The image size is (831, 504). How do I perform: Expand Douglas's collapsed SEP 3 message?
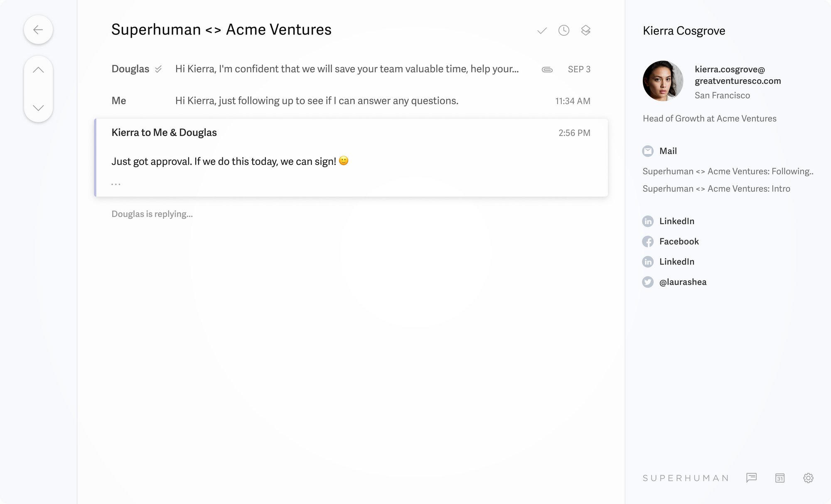[347, 69]
